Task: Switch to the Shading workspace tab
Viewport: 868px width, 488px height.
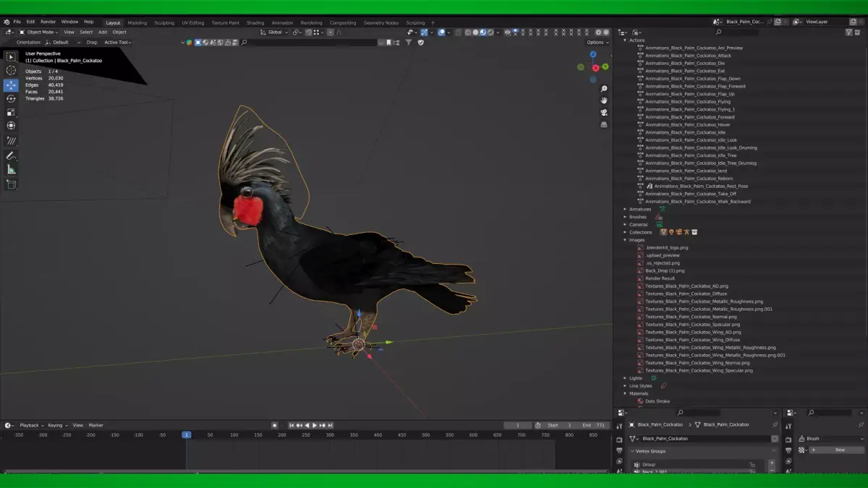Action: pos(255,22)
